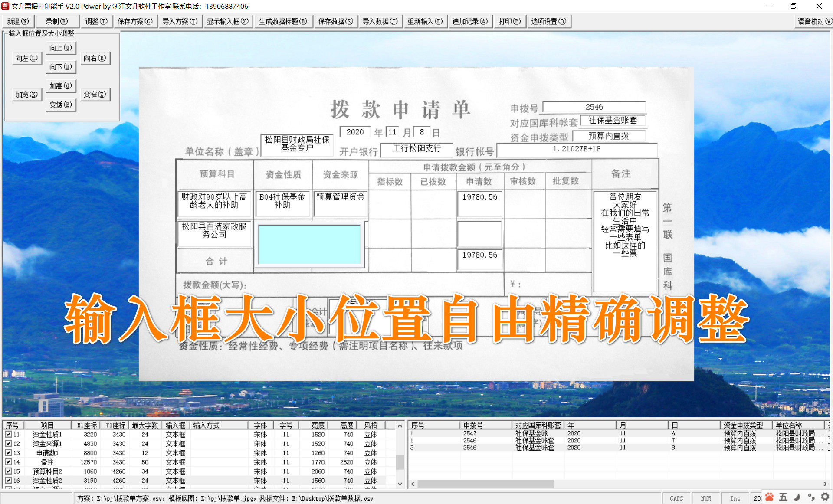Screen dimensions: 833x504
Task: Click the Baidu IME paw icon
Action: [769, 497]
